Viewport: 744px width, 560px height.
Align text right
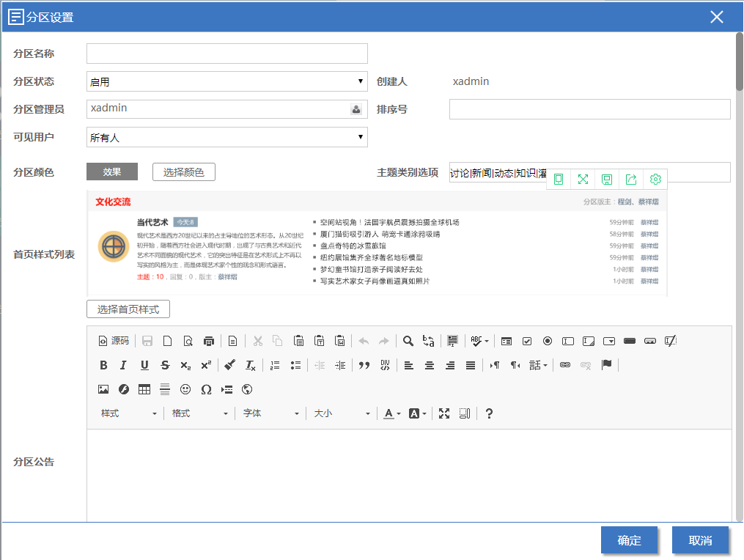450,365
